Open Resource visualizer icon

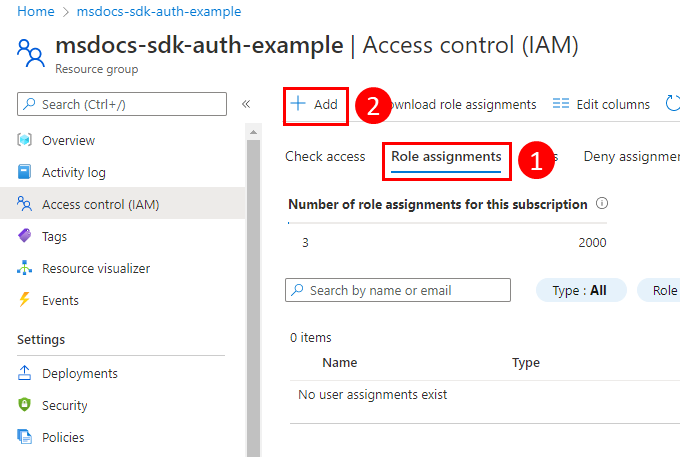coord(25,268)
